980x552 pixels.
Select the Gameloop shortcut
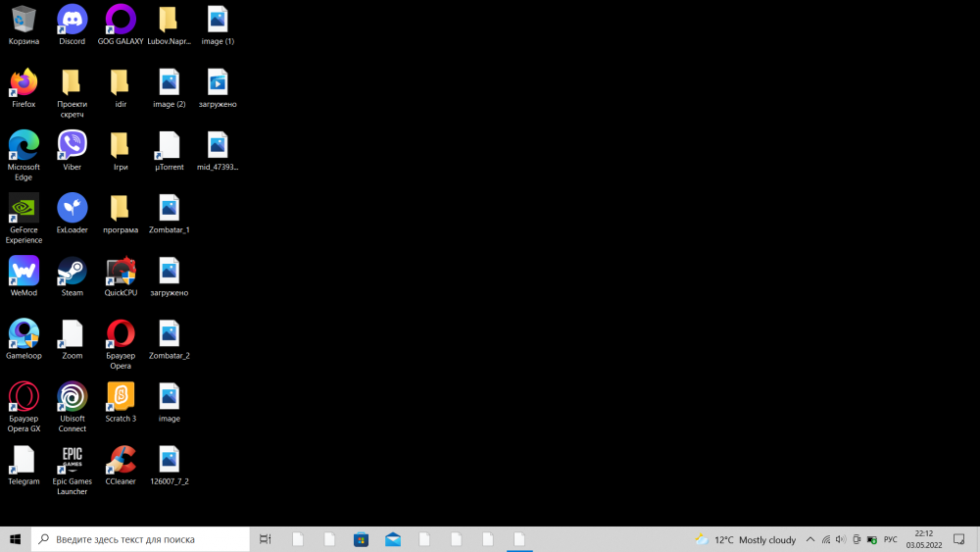pos(24,339)
